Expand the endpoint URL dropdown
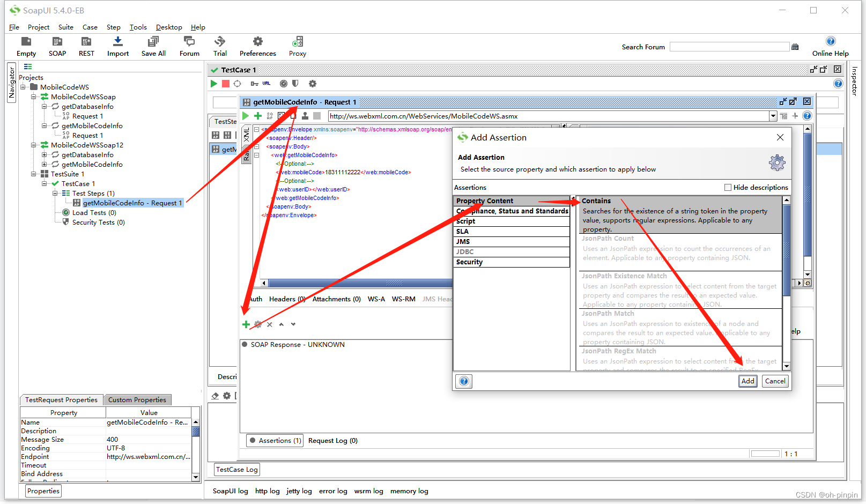Viewport: 866px width, 504px height. [772, 115]
